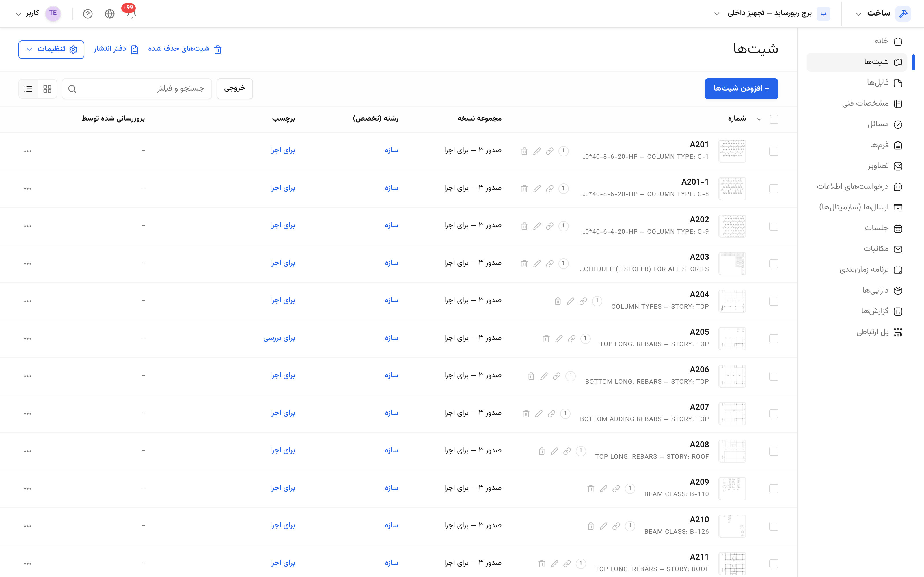Open three-dot menu for sheet A203
The height and width of the screenshot is (577, 924).
27,264
